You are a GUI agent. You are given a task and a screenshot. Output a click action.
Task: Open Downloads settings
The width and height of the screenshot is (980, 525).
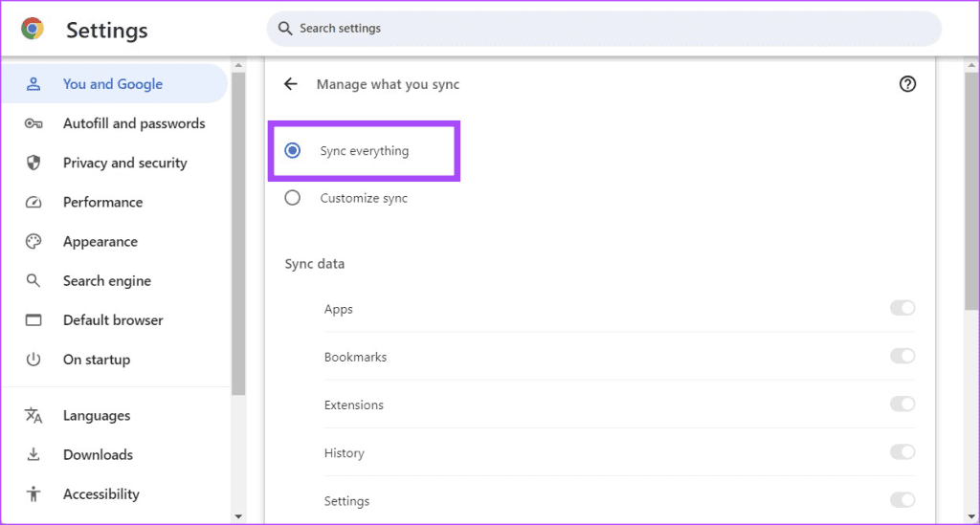pos(116,454)
